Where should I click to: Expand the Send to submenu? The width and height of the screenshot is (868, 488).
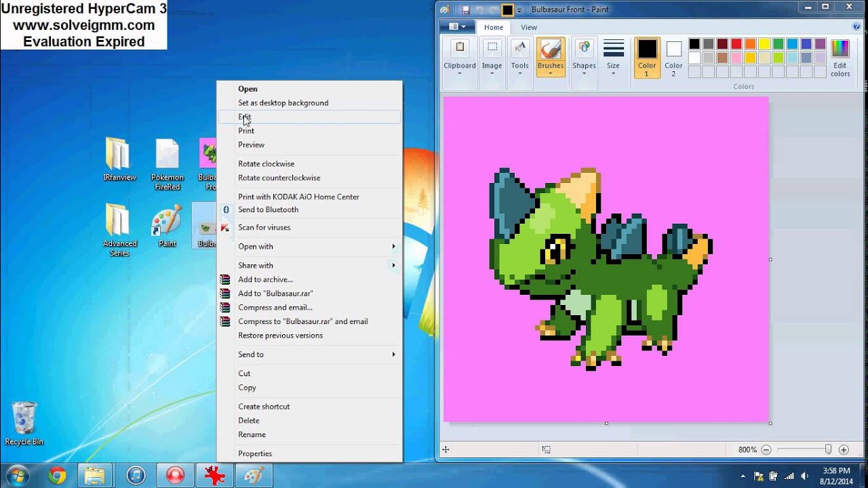(309, 354)
